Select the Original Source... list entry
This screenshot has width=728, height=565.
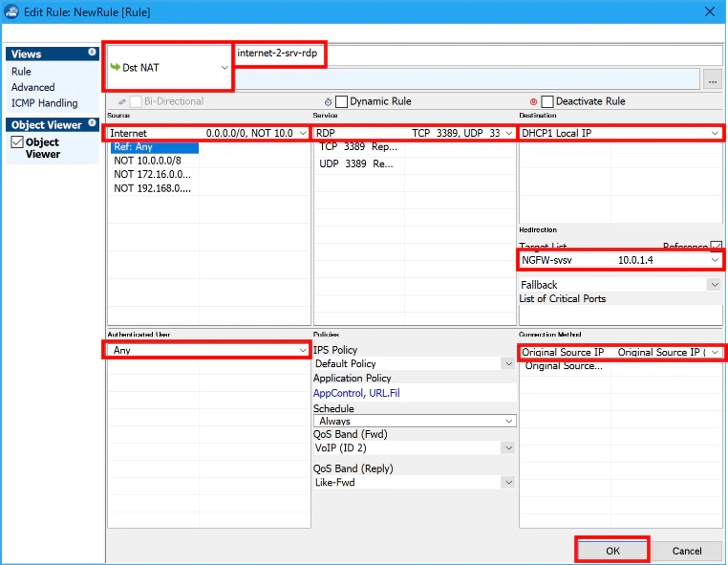(564, 366)
